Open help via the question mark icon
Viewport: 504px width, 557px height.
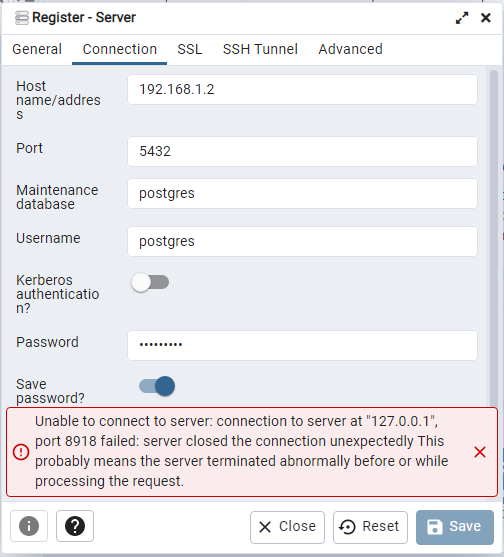[75, 526]
